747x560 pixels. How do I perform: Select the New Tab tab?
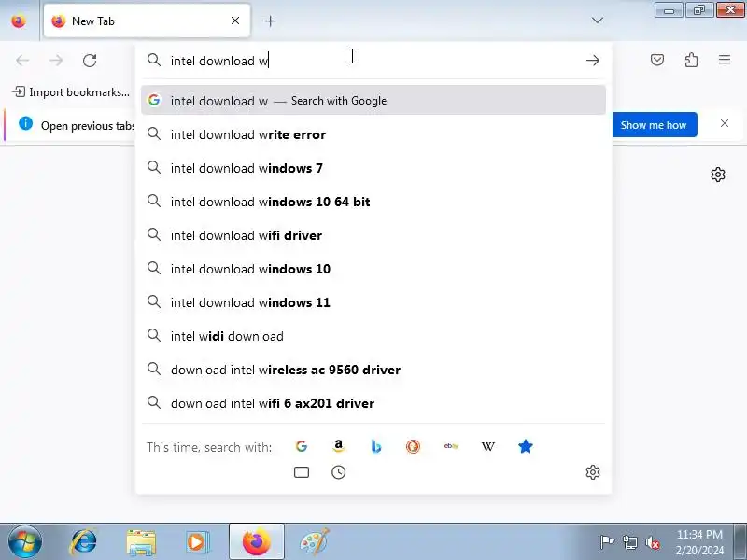(x=147, y=21)
